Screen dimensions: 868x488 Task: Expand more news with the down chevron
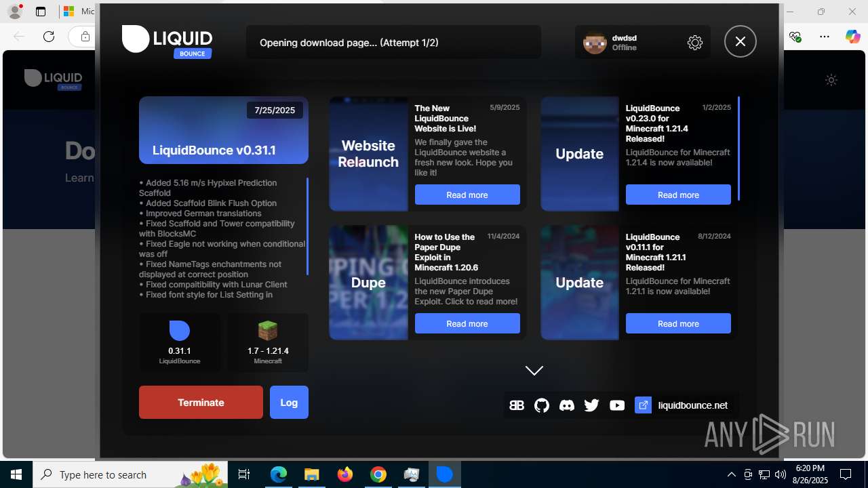pos(534,370)
